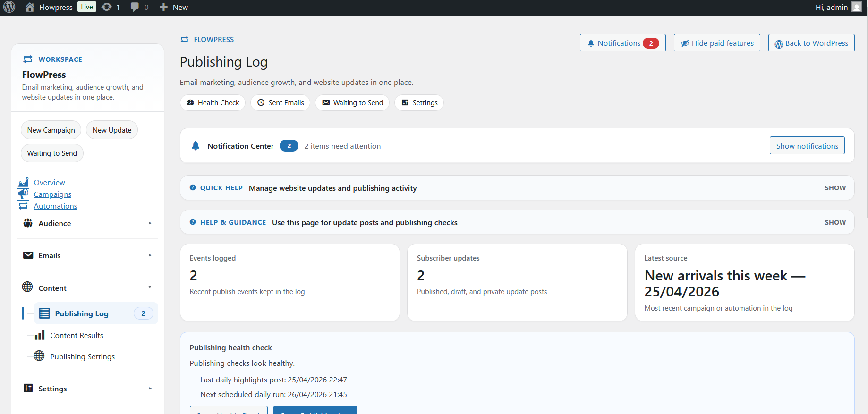This screenshot has height=414, width=868.
Task: Click the Workspace loop icon
Action: (x=28, y=59)
